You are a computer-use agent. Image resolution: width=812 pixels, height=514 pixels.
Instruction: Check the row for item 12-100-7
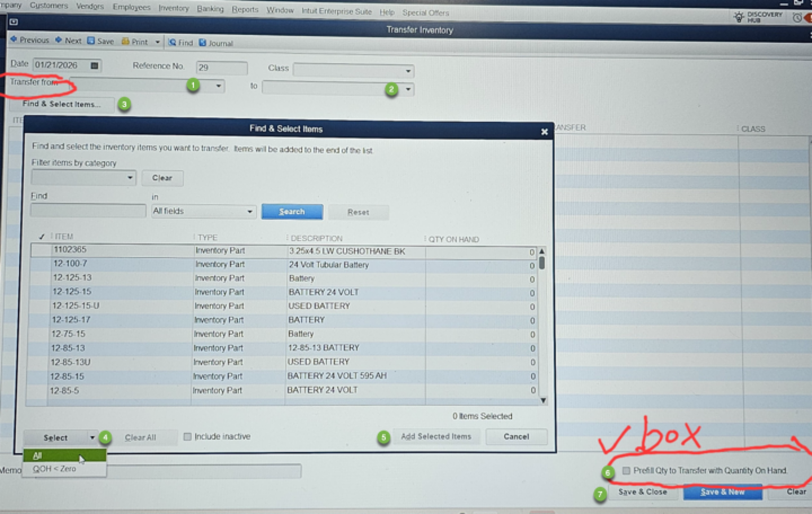point(41,264)
